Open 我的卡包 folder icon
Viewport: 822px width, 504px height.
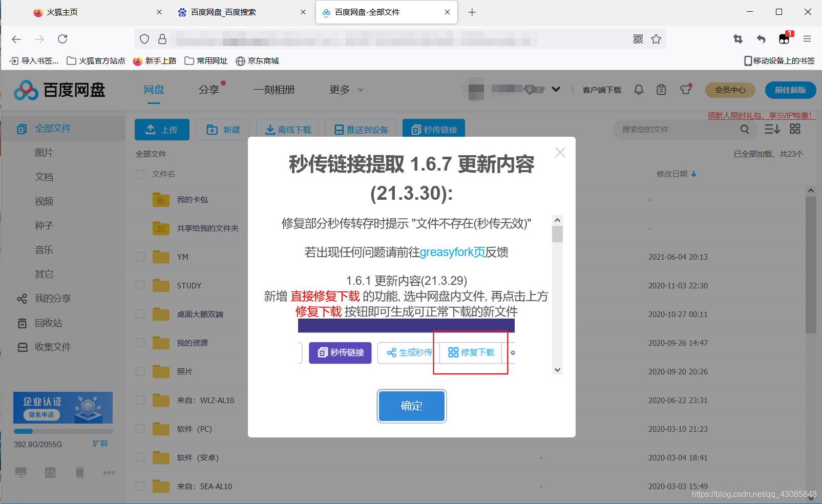click(161, 200)
